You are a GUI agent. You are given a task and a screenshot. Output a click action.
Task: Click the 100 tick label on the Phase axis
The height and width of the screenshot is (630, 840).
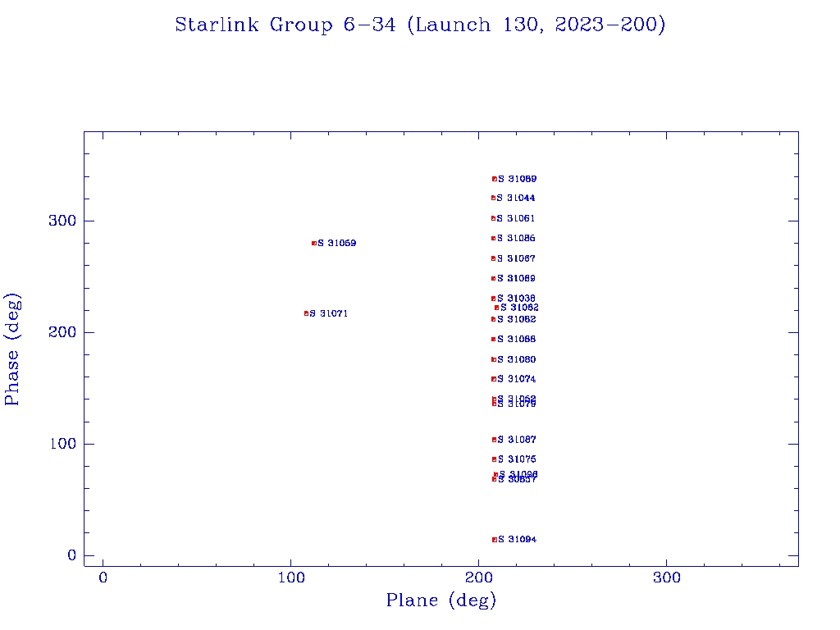pyautogui.click(x=62, y=444)
